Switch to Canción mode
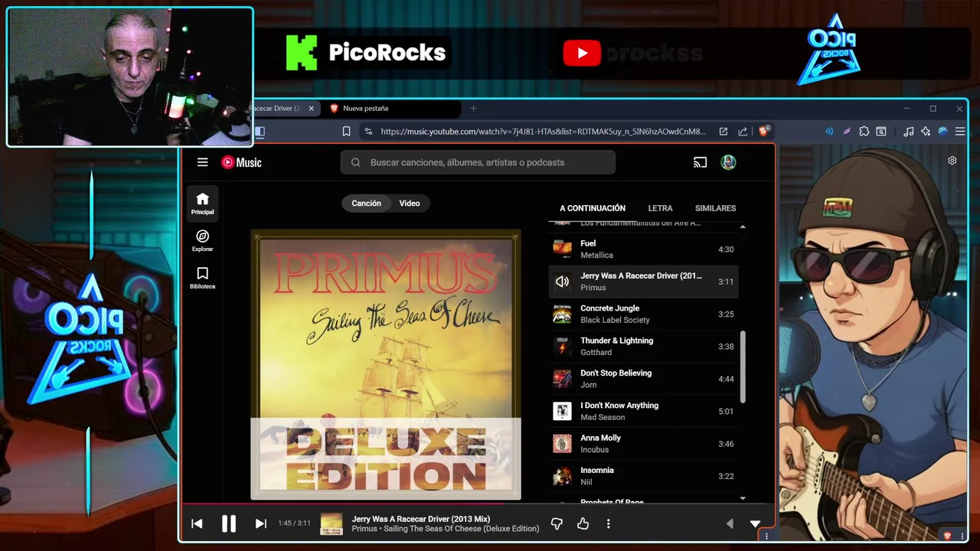The height and width of the screenshot is (551, 980). pyautogui.click(x=366, y=204)
